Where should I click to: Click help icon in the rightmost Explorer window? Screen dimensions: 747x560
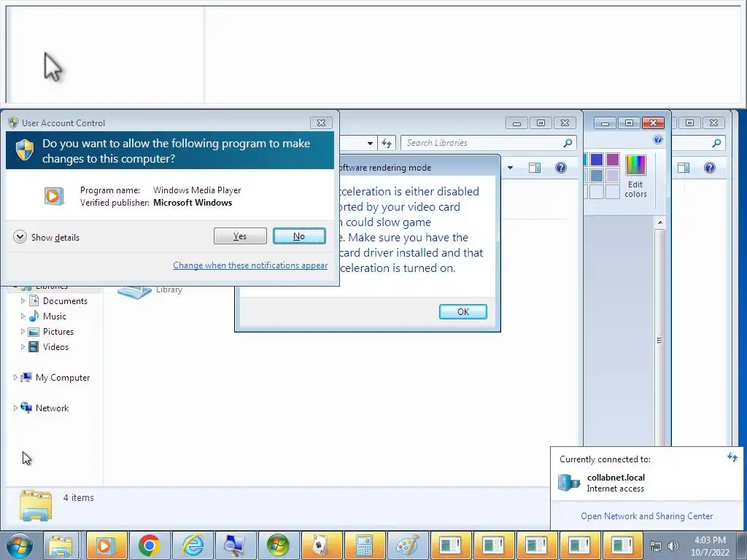[709, 168]
